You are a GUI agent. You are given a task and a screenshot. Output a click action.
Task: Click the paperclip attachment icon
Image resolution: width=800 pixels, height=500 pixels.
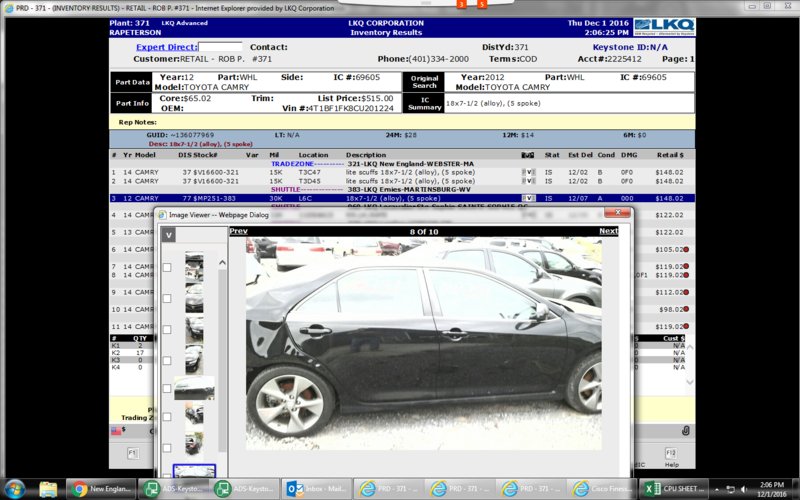tap(686, 431)
